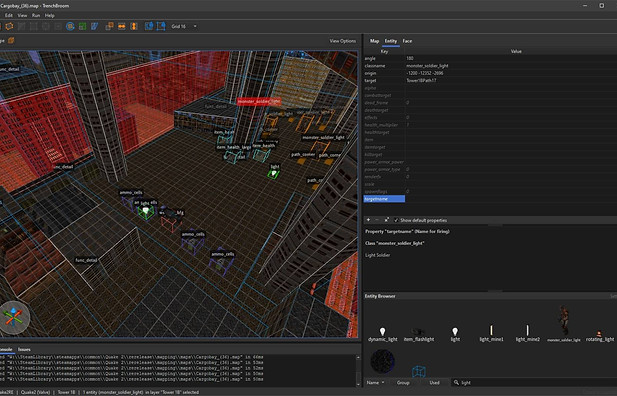Select the red monster_soldier_light label in viewport
Viewport: 617px width, 396px height.
(259, 102)
